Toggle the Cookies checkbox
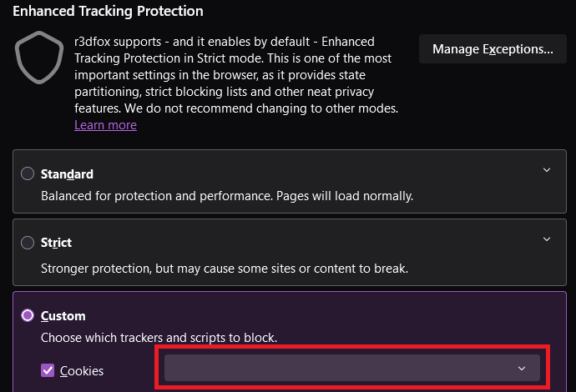Screen dimensions: 576x392 point(48,370)
